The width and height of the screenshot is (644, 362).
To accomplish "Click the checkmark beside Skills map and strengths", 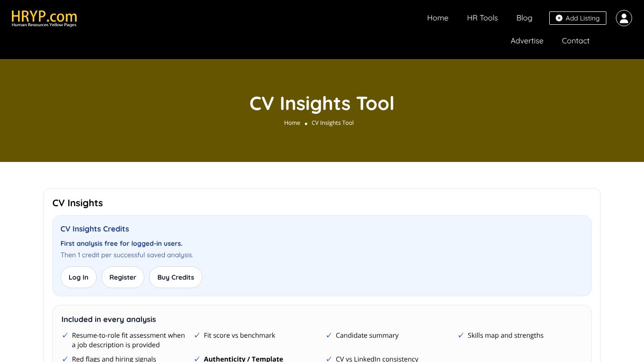I will [461, 335].
